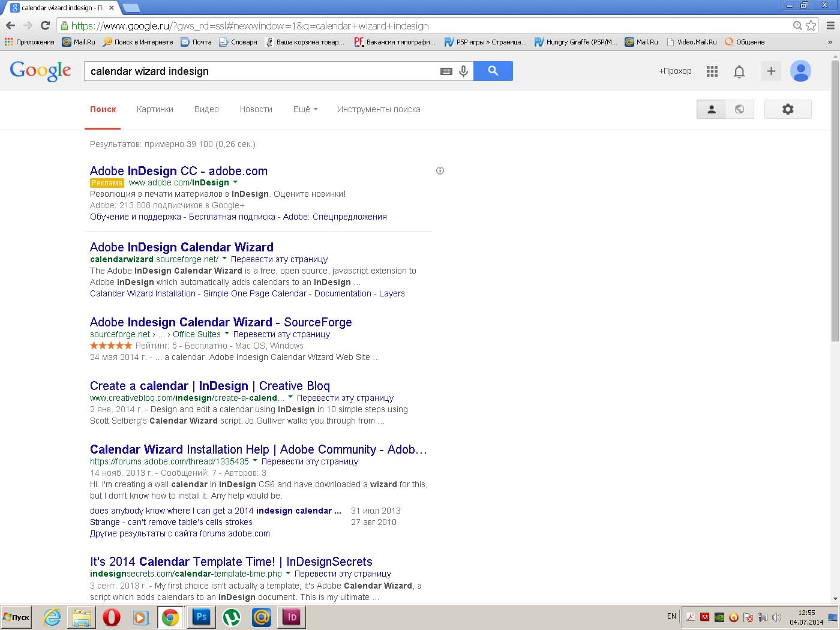Click the search query input field
840x630 pixels.
click(261, 71)
